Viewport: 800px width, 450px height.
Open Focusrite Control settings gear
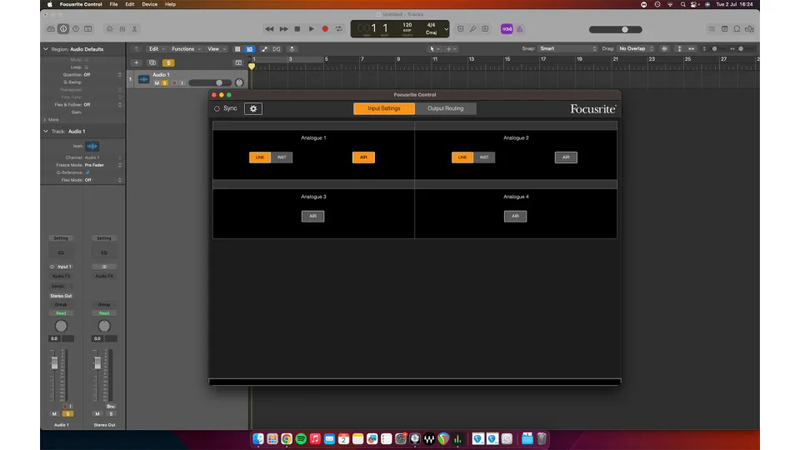[x=253, y=109]
